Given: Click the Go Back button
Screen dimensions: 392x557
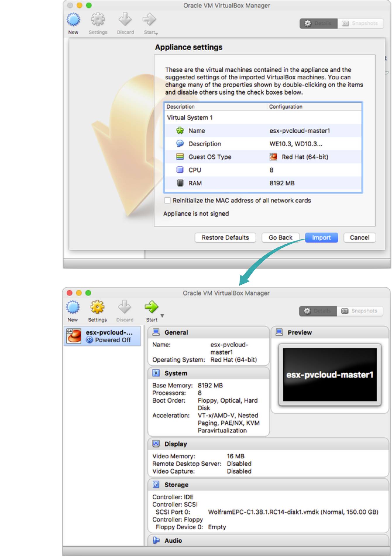Looking at the screenshot, I should (x=280, y=238).
